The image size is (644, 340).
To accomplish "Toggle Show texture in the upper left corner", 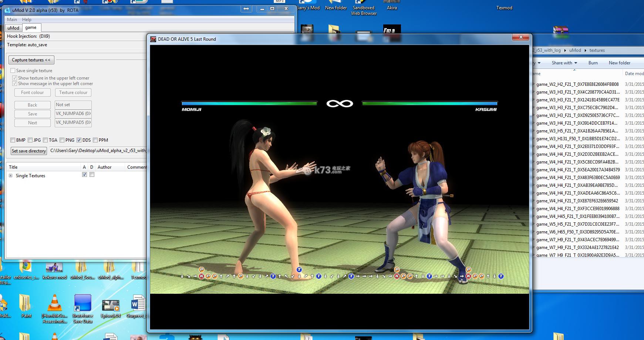I will click(14, 78).
